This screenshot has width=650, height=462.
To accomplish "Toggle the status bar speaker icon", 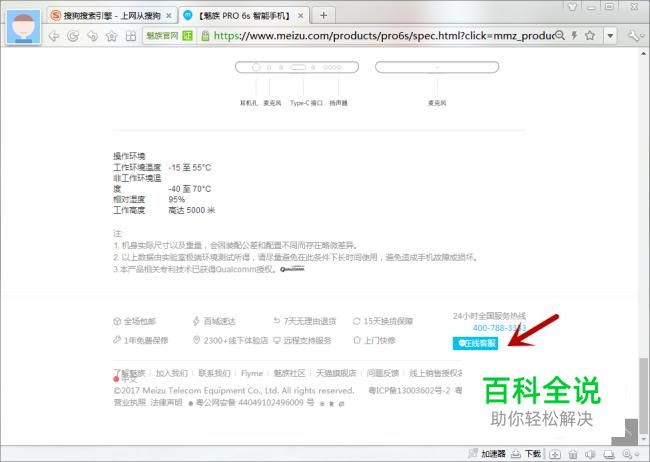I will 590,454.
